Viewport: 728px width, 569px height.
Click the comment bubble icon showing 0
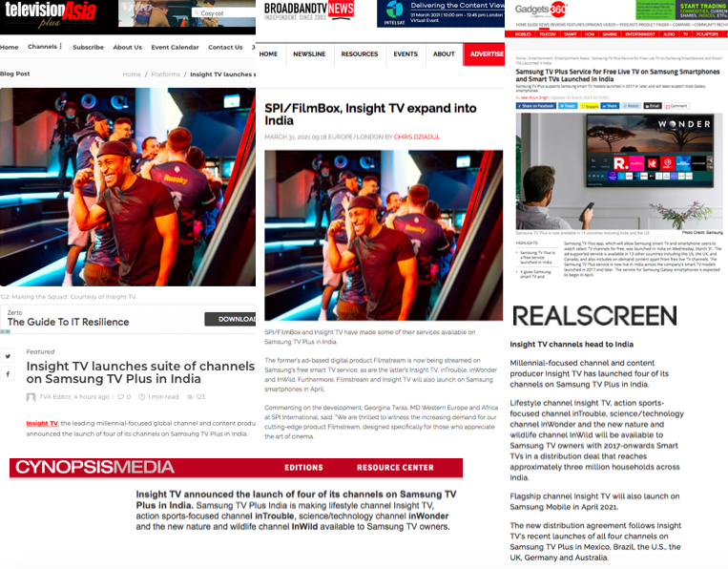(x=121, y=396)
